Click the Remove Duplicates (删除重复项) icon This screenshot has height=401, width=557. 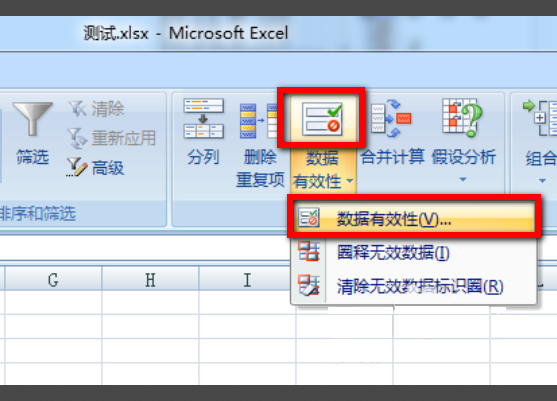point(259,121)
